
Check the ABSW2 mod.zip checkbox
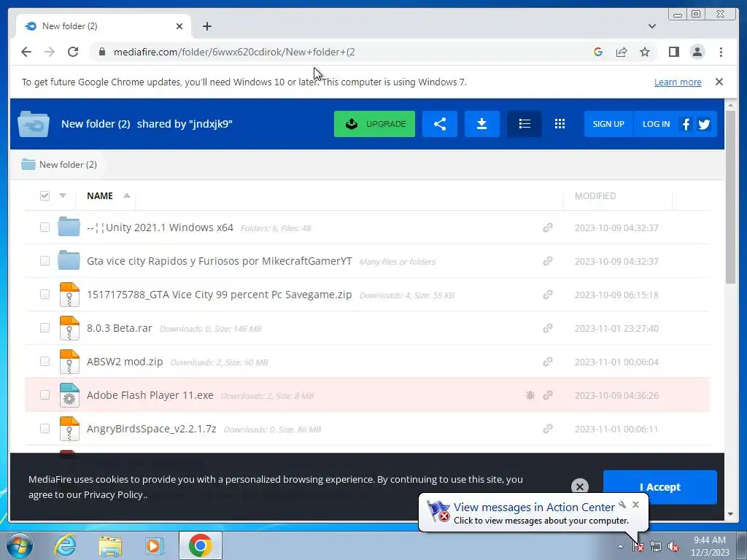pyautogui.click(x=44, y=362)
